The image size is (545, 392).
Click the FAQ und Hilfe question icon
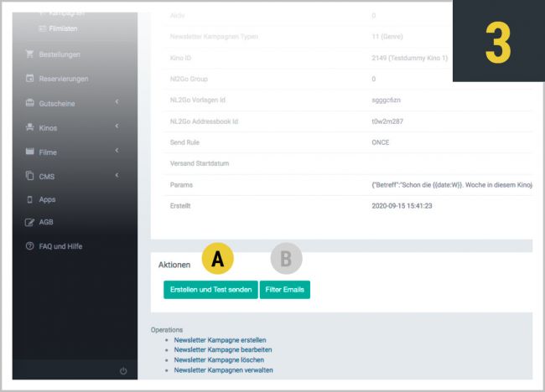30,246
